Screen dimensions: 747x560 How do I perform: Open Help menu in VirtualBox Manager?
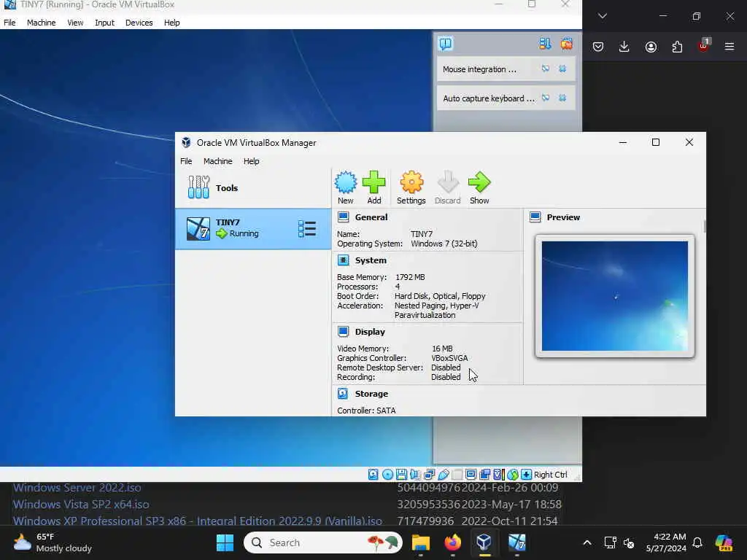pos(251,161)
